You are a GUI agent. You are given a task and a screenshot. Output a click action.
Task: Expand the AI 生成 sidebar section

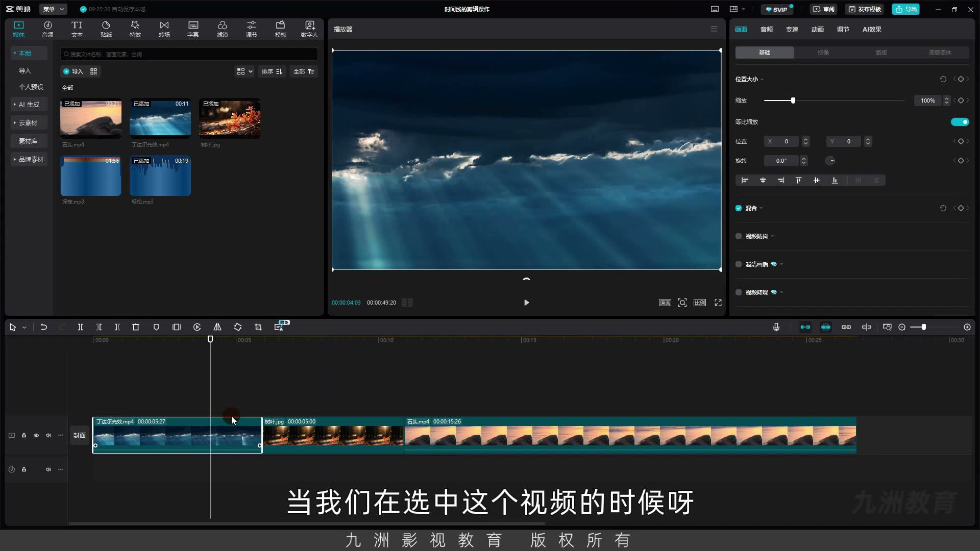click(29, 104)
